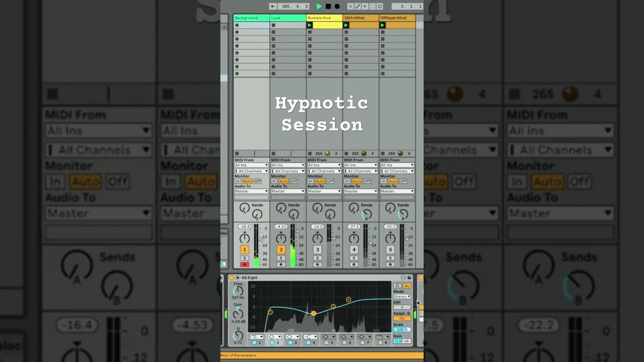644x362 pixels.
Task: Solo the Rumble Kick track with the S button
Action: pos(317,258)
